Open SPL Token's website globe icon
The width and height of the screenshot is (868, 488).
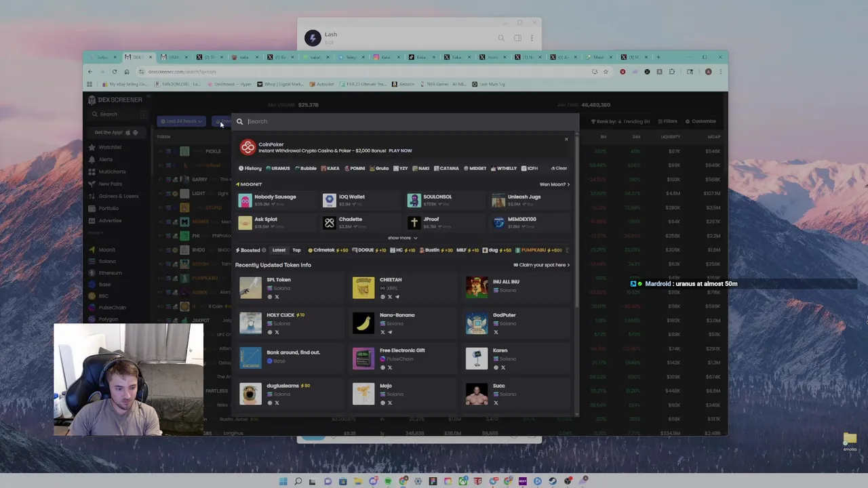pos(269,297)
